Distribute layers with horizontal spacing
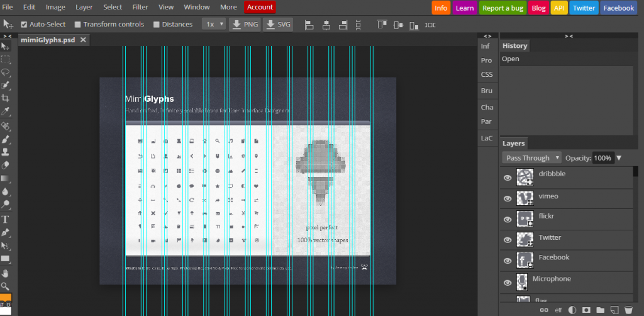The image size is (644, 316). point(430,25)
